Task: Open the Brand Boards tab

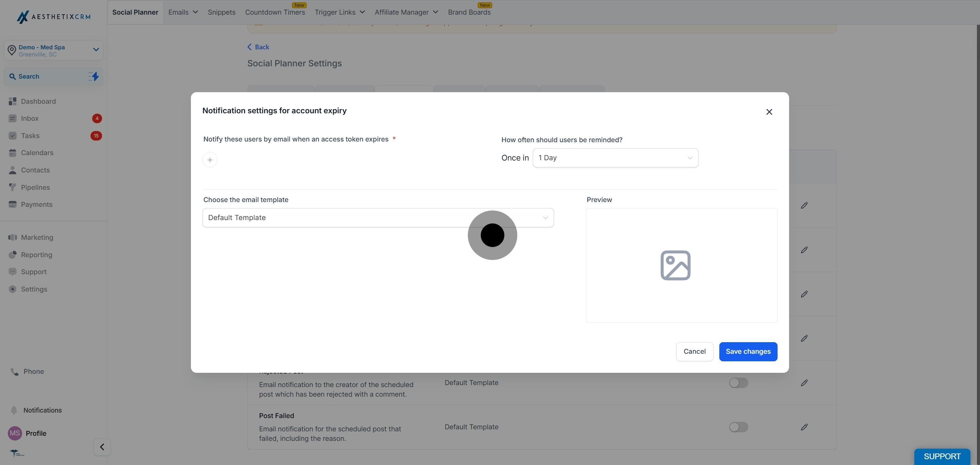Action: (x=469, y=12)
